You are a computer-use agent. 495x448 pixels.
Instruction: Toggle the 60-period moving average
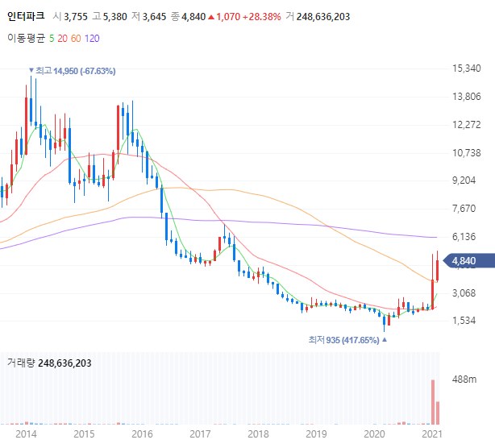pos(76,39)
